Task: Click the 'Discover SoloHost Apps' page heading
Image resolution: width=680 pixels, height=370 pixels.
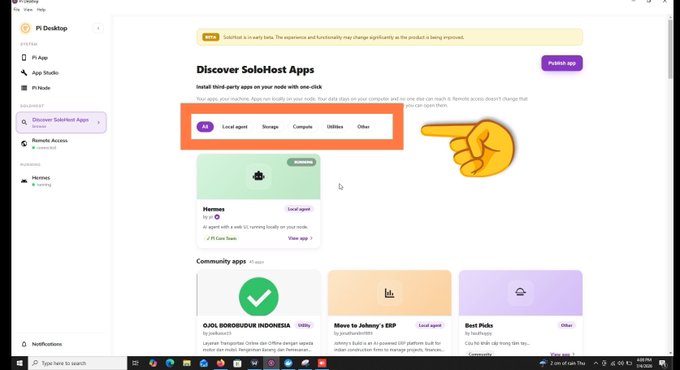Action: [255, 69]
